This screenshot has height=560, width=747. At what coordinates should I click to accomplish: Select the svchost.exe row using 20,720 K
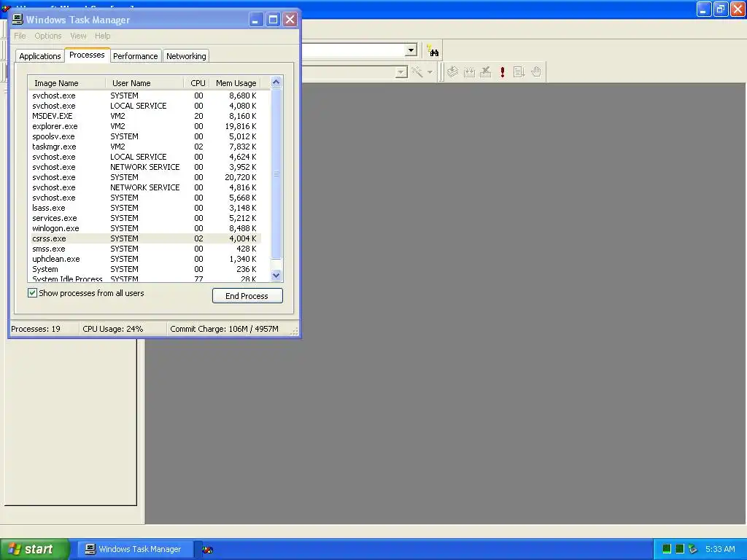[144, 177]
